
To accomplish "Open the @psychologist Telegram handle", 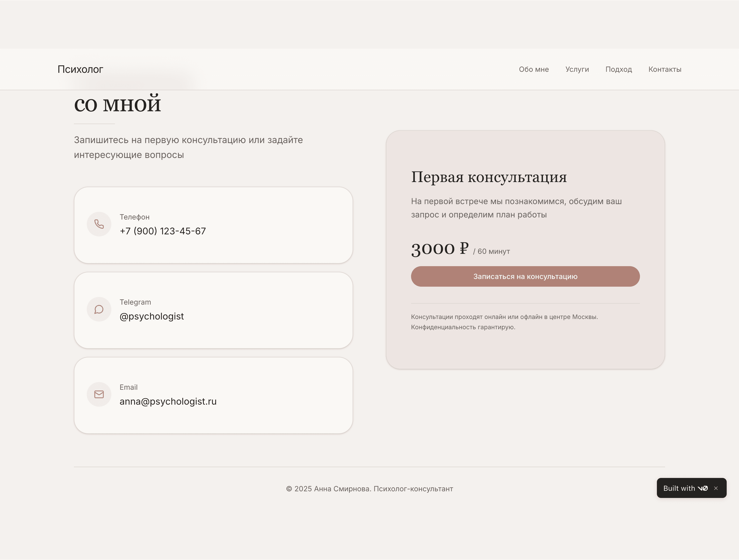I will click(x=152, y=316).
